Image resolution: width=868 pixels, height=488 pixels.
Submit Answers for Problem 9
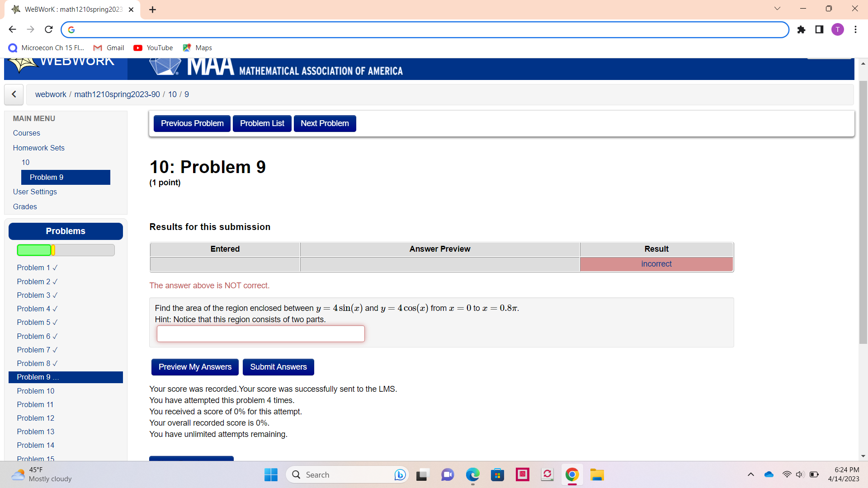278,367
